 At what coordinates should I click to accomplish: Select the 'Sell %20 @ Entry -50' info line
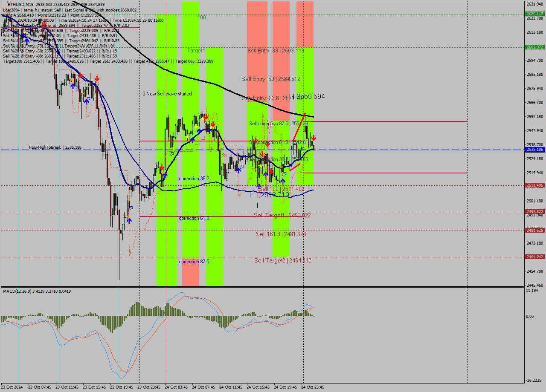pos(60,51)
